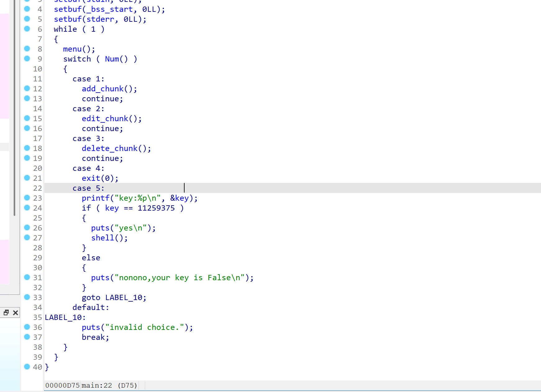Toggle the breakpoint dot on line 31
The width and height of the screenshot is (541, 392).
(27, 277)
